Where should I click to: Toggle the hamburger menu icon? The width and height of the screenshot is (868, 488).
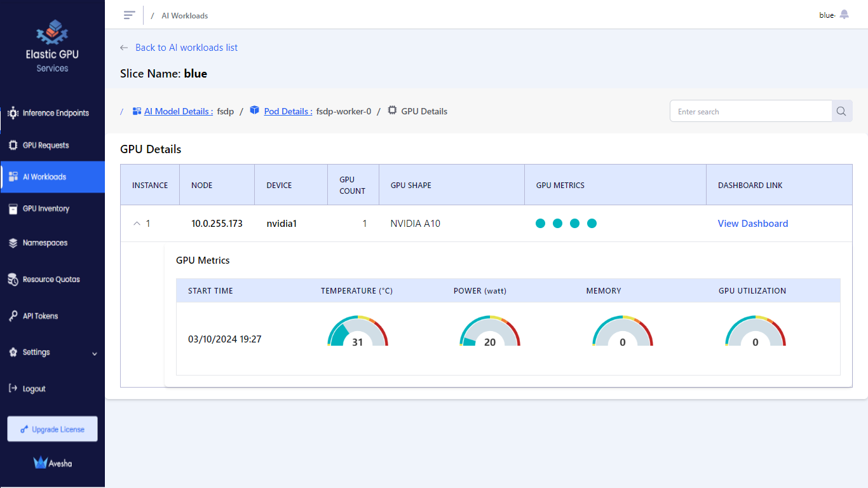130,15
